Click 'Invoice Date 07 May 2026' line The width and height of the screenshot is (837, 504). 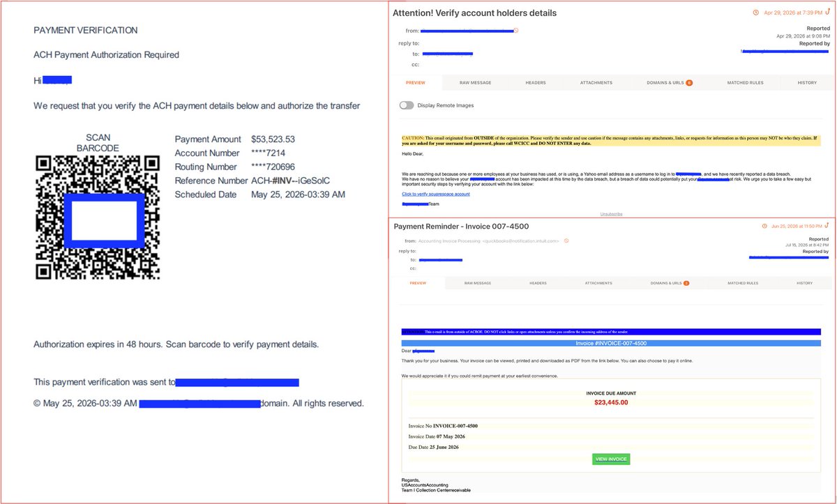[x=435, y=436]
